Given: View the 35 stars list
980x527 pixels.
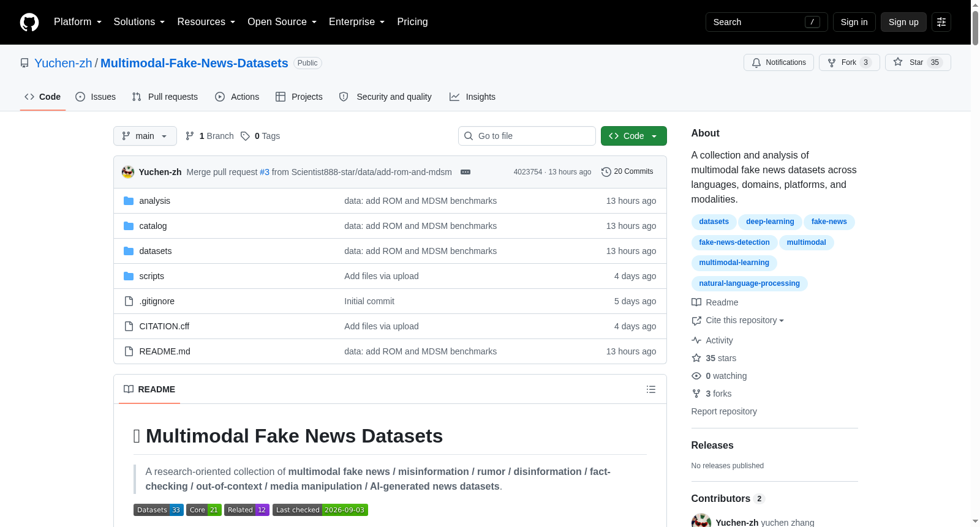Looking at the screenshot, I should tap(714, 358).
